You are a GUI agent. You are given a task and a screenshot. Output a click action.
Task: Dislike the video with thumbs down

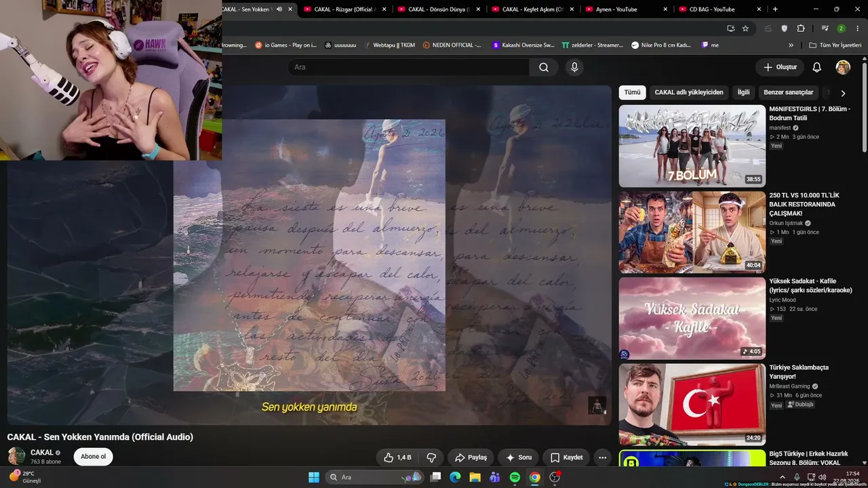(x=431, y=457)
